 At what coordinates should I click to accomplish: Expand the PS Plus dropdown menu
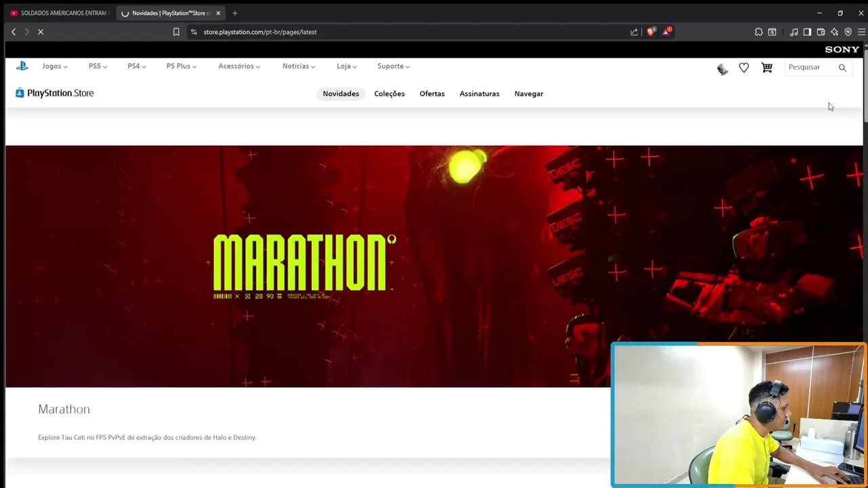click(x=181, y=66)
